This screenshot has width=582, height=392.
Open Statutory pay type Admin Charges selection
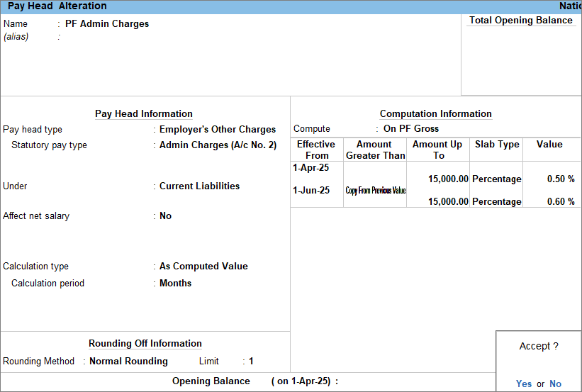tap(218, 145)
